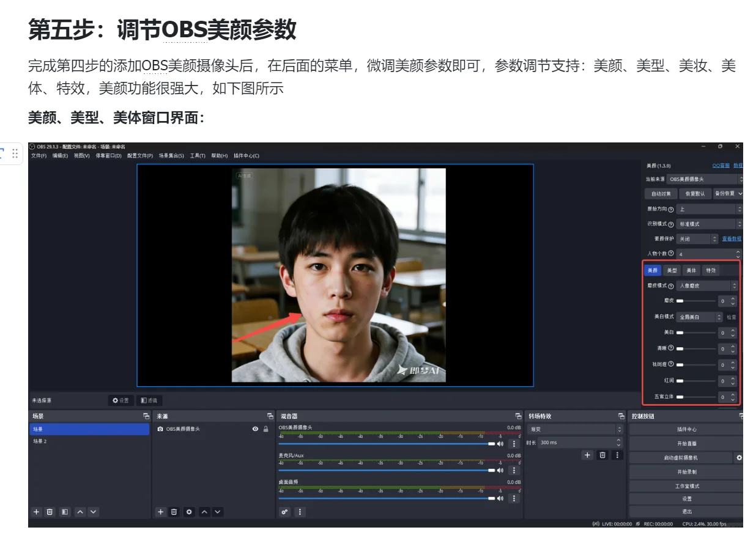Click the 开始直播 button
The image size is (756, 541).
click(686, 443)
